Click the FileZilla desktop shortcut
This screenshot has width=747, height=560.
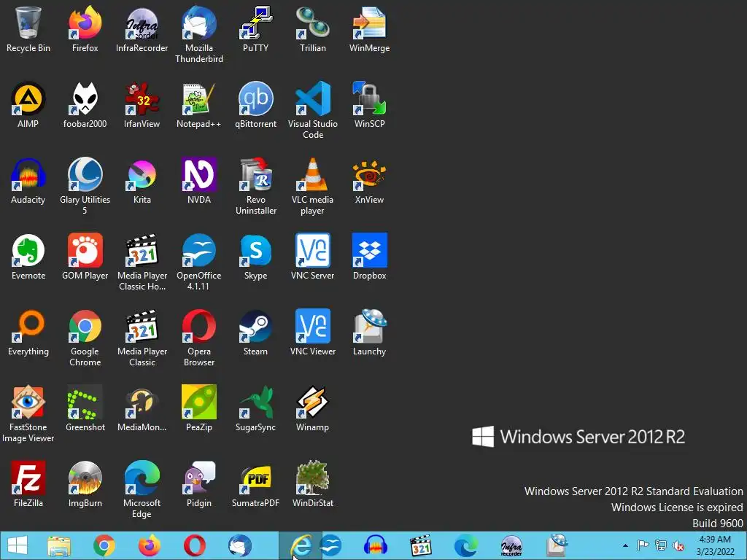coord(28,484)
